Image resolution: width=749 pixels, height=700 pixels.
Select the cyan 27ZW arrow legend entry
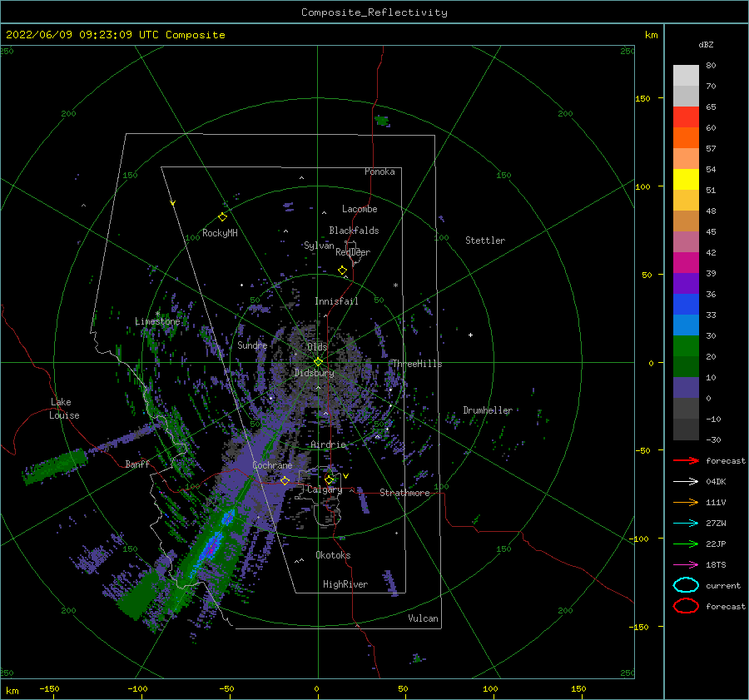coord(686,524)
